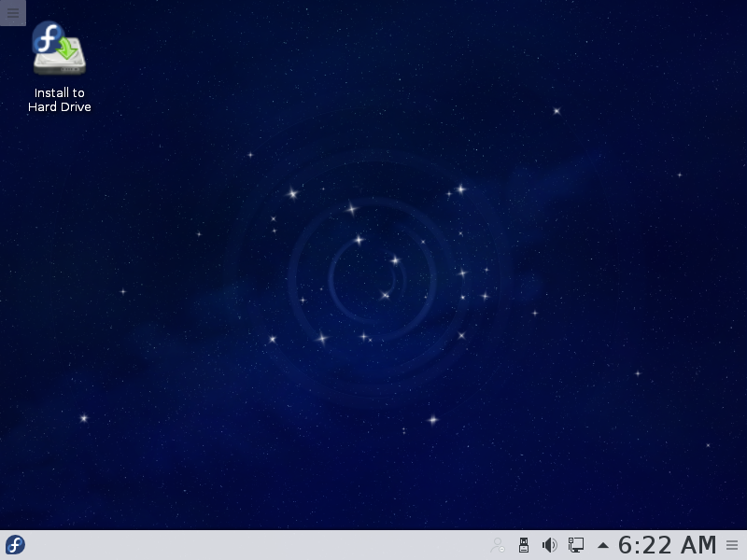The height and width of the screenshot is (560, 747).
Task: Open the Kickoff menu via the Fedora logo
Action: coord(15,545)
